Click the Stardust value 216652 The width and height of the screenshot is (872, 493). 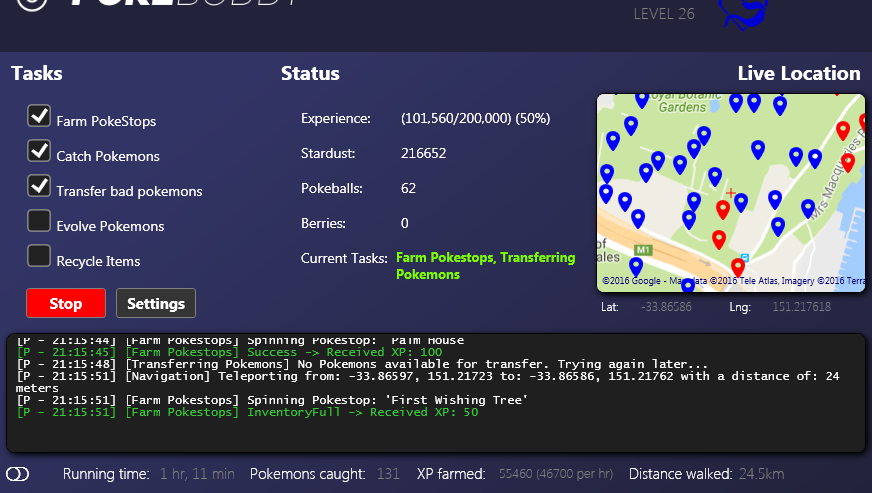click(x=423, y=153)
